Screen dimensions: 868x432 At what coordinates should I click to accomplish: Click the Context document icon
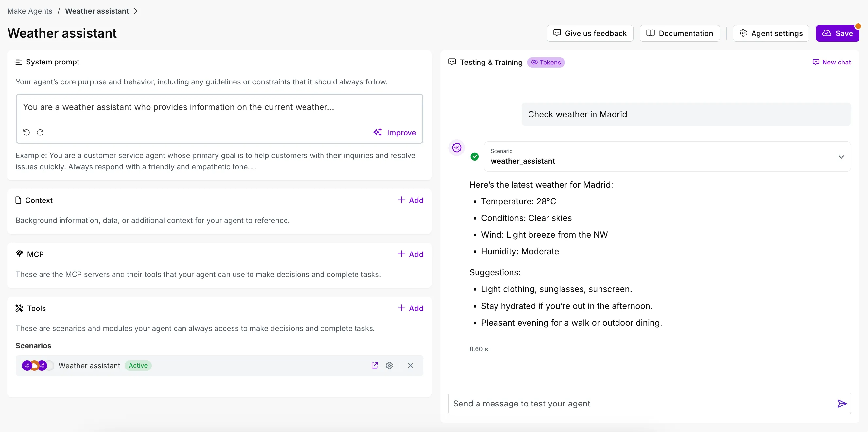tap(18, 200)
